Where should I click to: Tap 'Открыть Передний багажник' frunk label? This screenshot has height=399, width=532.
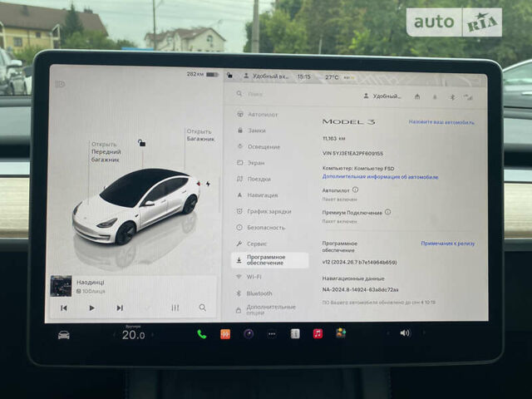[106, 151]
